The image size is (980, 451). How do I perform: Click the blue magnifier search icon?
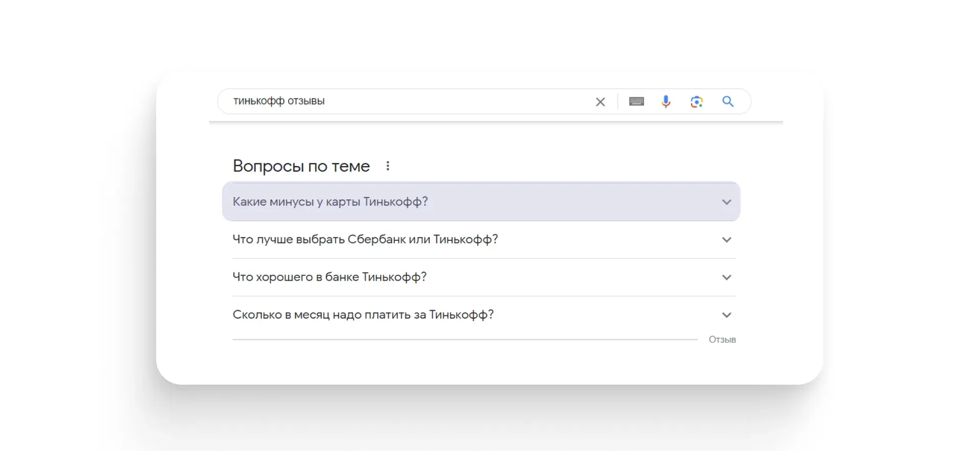[728, 102]
